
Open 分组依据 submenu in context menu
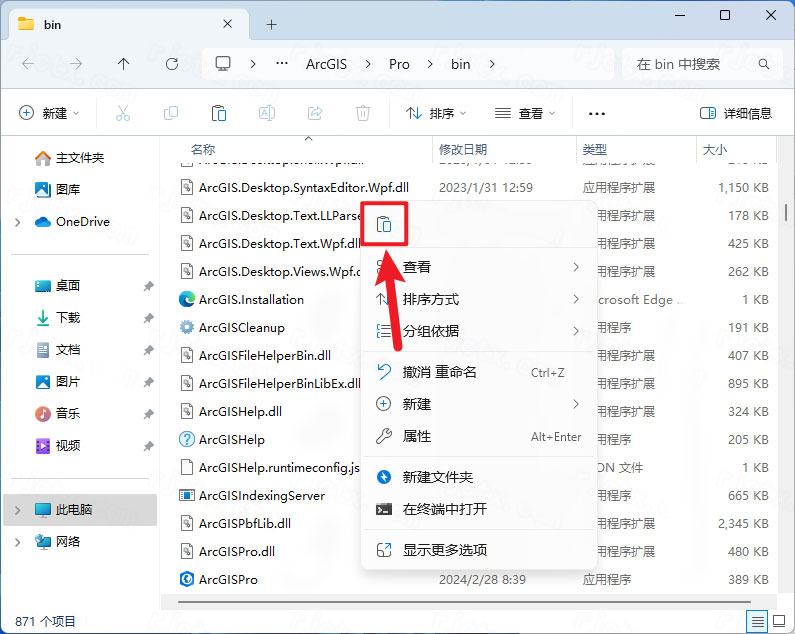[x=478, y=331]
